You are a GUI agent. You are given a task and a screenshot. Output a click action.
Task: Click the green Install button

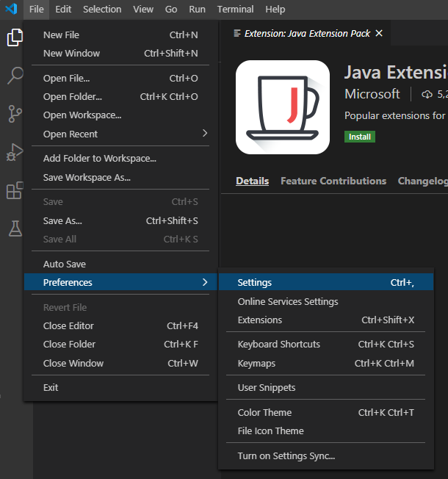360,137
